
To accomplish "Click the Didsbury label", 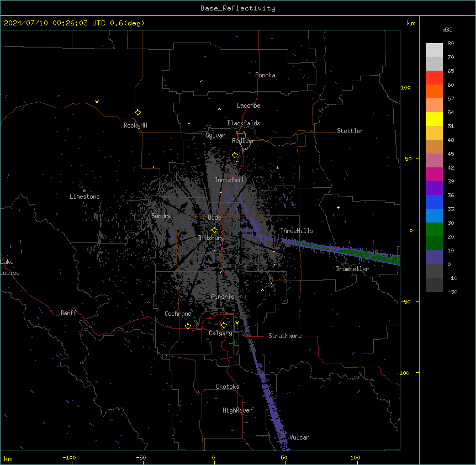I will click(211, 238).
